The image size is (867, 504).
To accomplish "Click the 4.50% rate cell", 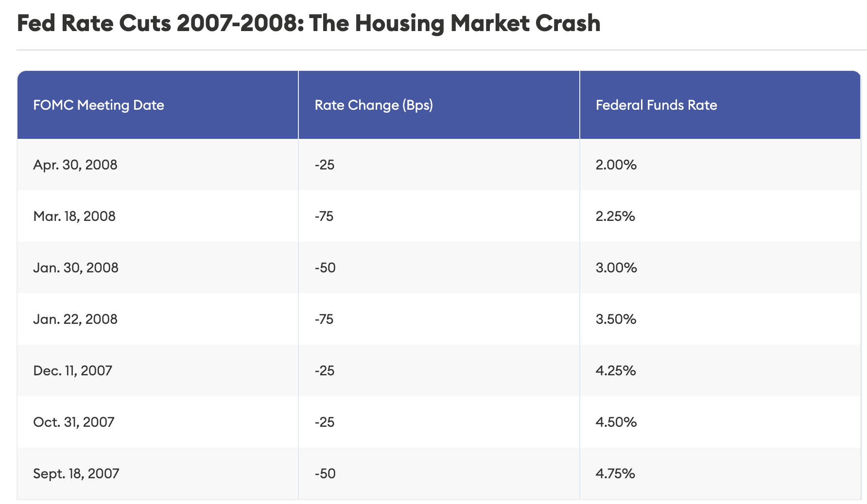I will [x=616, y=422].
